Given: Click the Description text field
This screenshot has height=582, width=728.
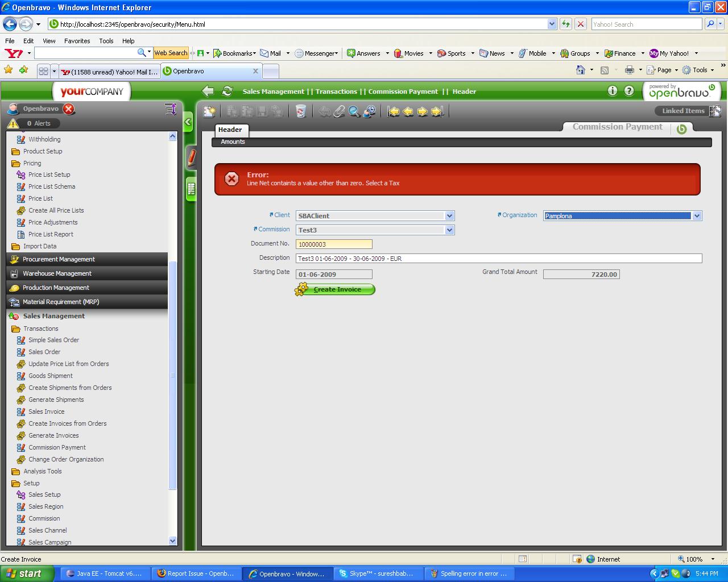Looking at the screenshot, I should point(498,259).
